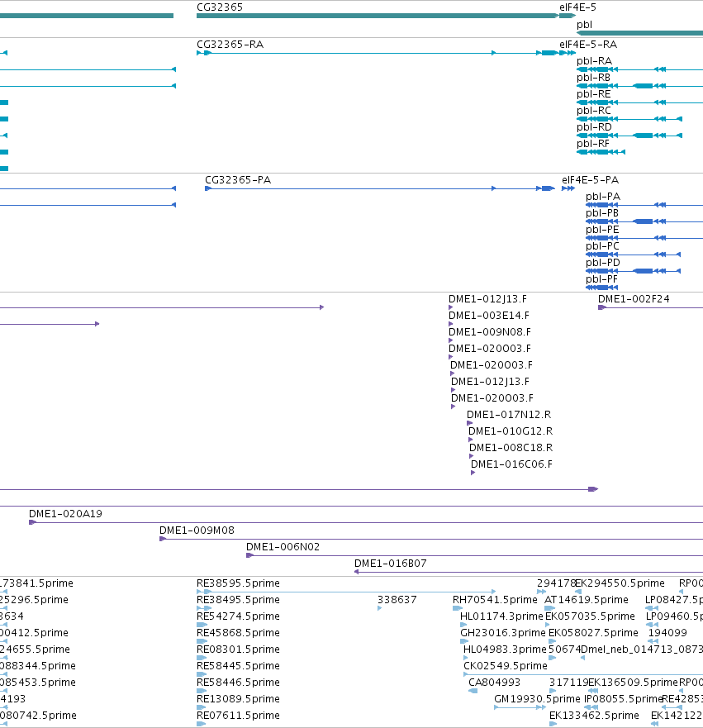
Task: Select the RE58445.5prime EST label
Action: coord(238,666)
